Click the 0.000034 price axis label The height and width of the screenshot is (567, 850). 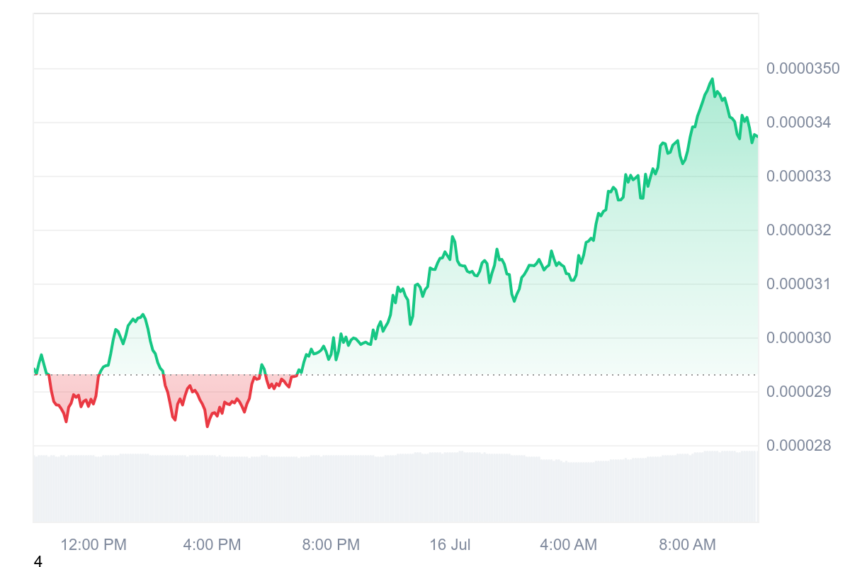(799, 123)
